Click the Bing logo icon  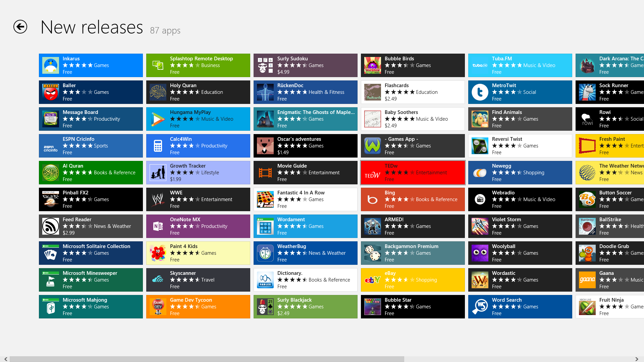pyautogui.click(x=373, y=199)
